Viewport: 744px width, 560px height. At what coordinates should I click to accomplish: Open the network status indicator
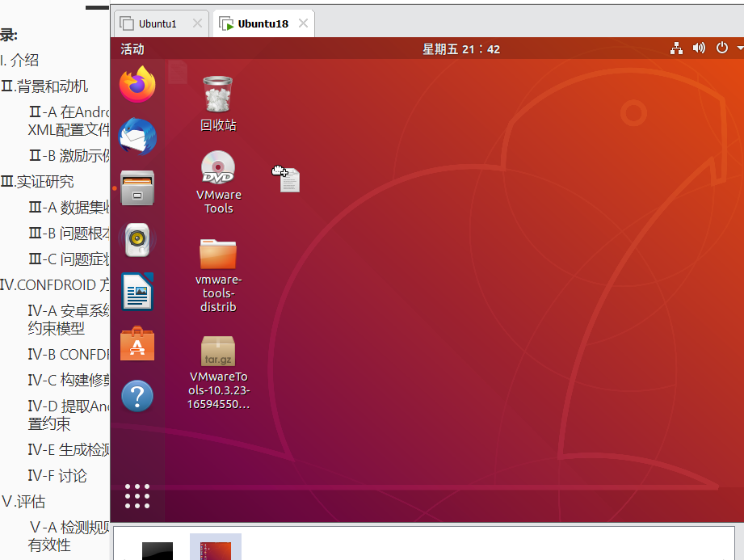[676, 48]
